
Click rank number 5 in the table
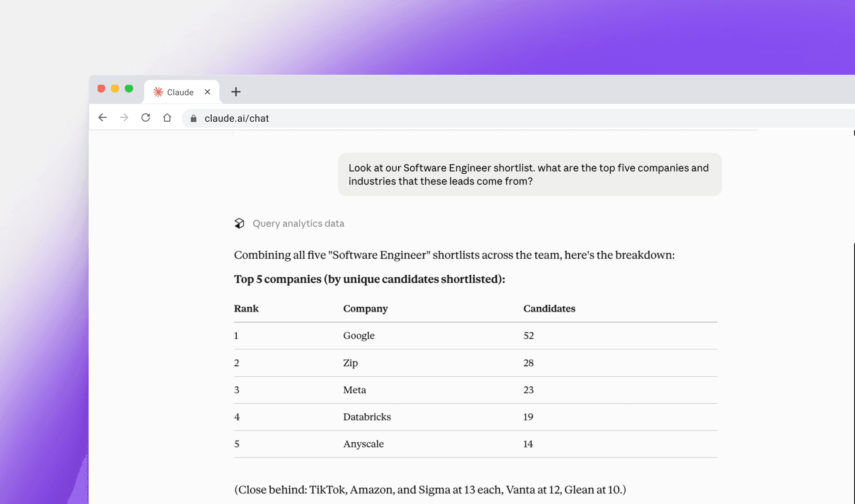click(x=237, y=444)
